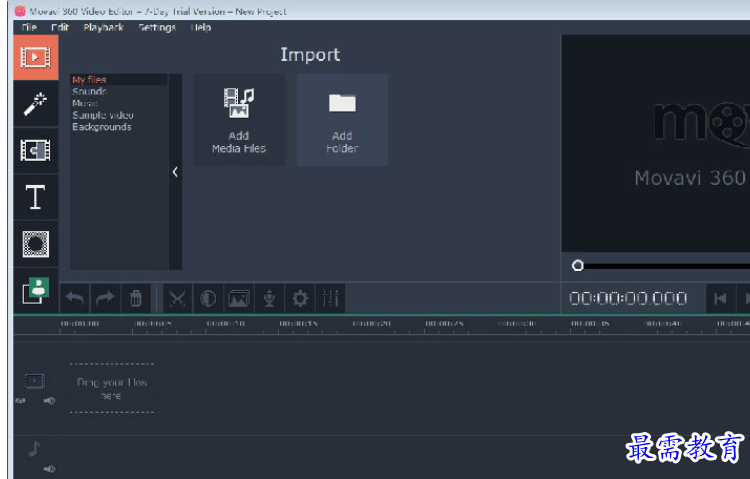The image size is (750, 479).
Task: Start recording audio with the microphone
Action: pos(269,299)
